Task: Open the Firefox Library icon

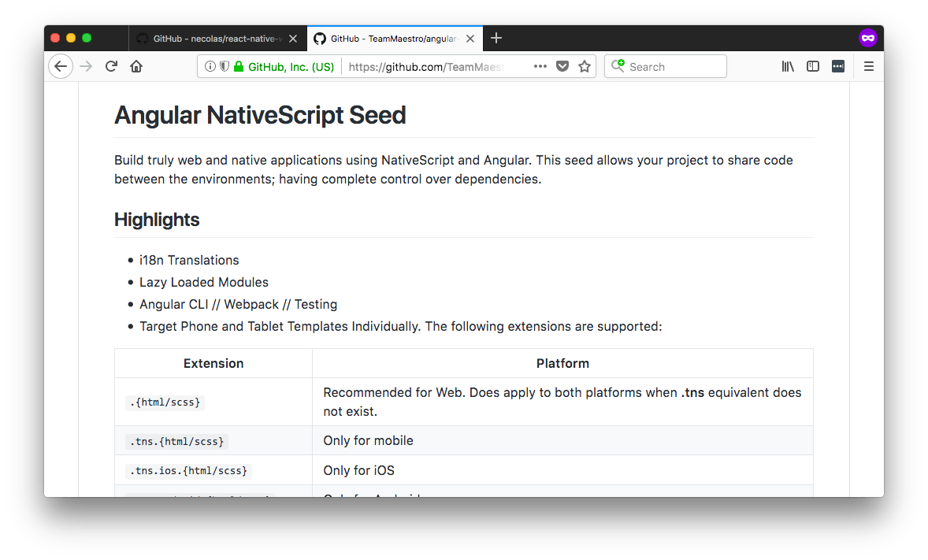Action: (788, 66)
